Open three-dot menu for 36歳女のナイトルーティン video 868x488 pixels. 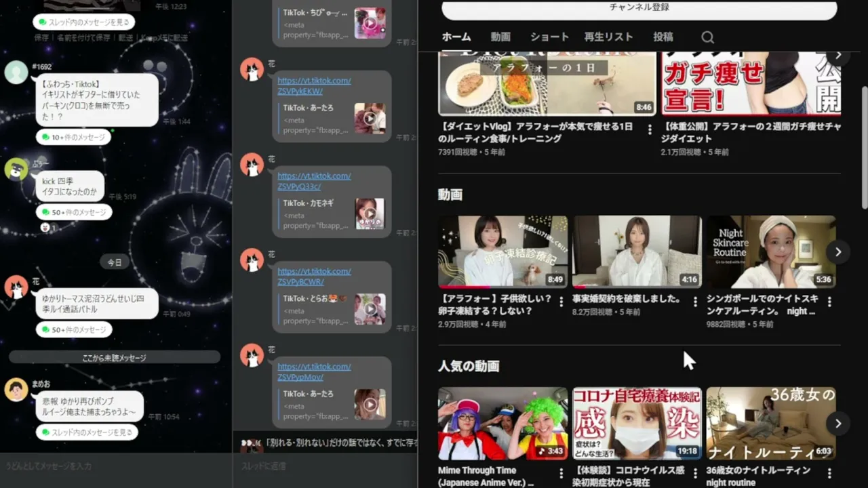(x=829, y=473)
